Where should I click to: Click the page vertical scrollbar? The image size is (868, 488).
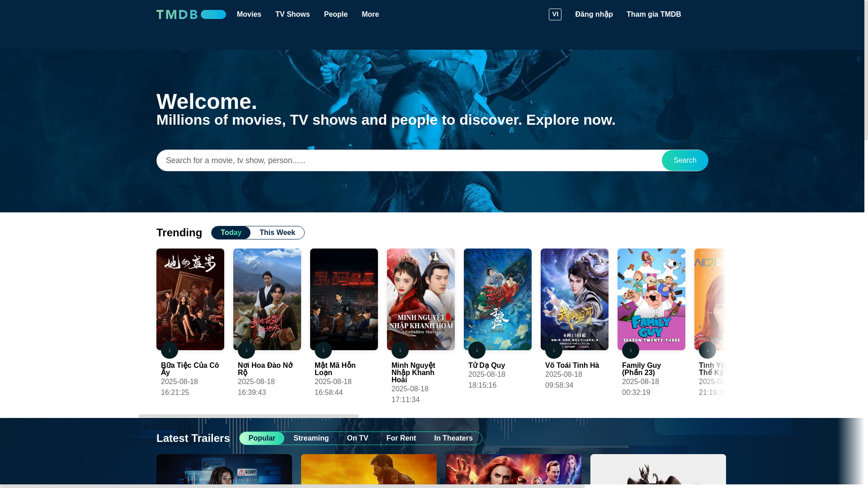click(866, 70)
